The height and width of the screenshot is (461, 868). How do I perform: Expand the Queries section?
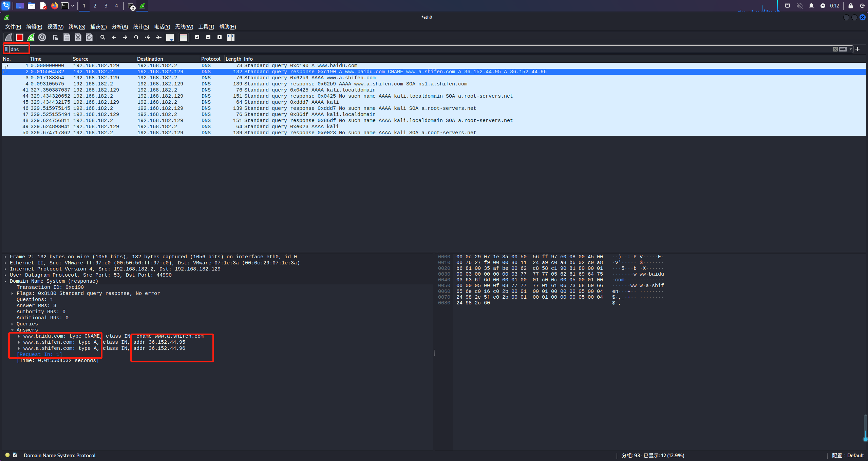tap(12, 324)
